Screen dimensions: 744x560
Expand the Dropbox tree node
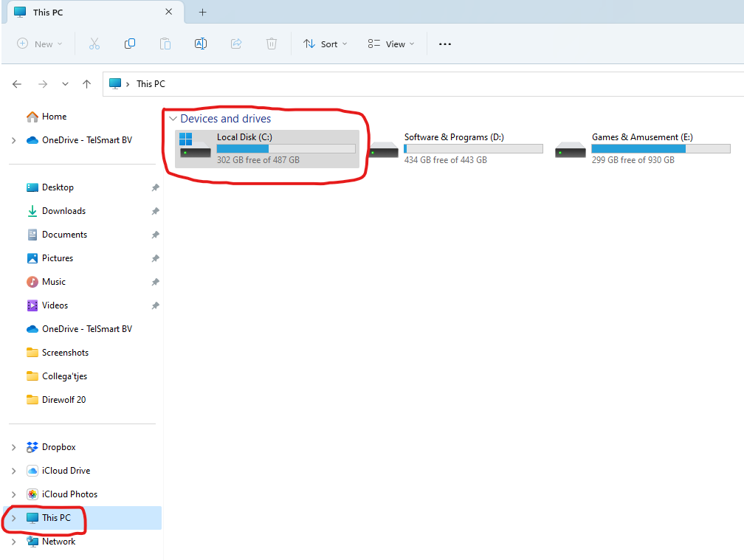[13, 447]
